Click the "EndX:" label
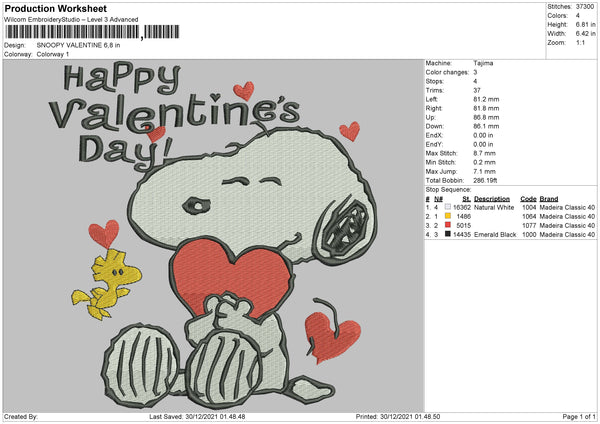This screenshot has height=424, width=600. pyautogui.click(x=434, y=135)
